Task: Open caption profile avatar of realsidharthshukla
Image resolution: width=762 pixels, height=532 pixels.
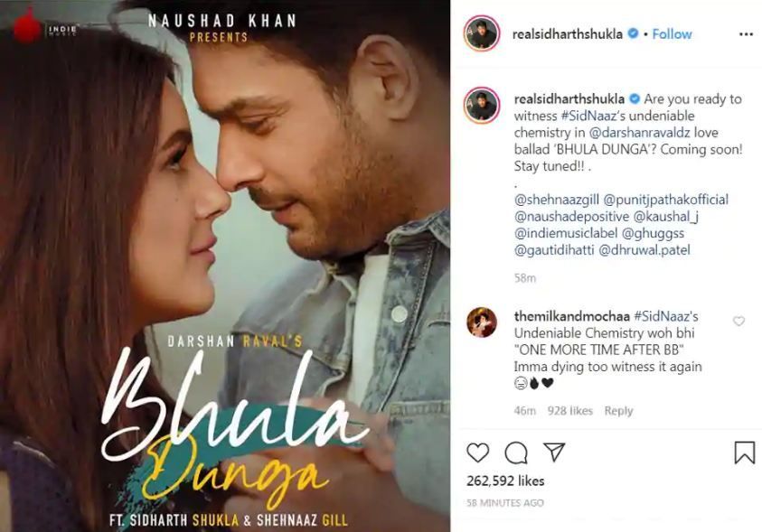Action: 482,106
